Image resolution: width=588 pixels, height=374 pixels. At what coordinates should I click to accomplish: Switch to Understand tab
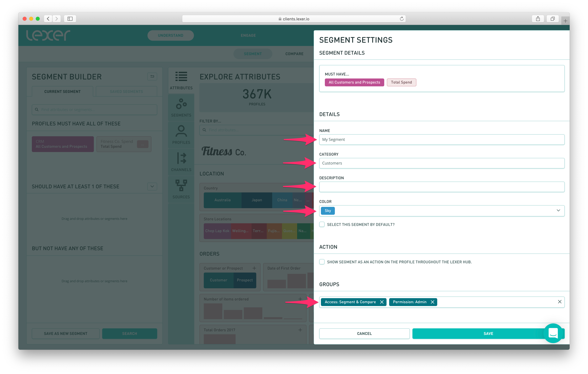(170, 35)
